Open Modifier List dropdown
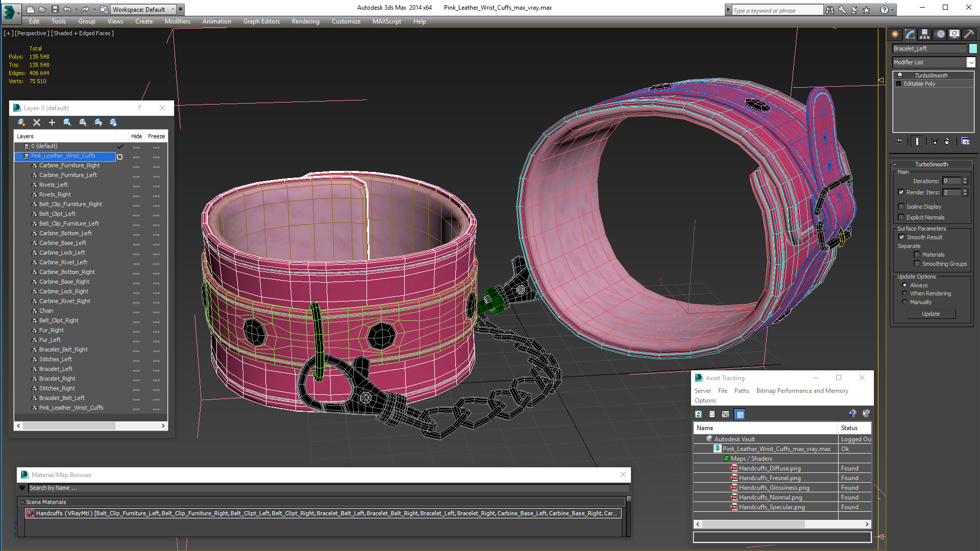The width and height of the screenshot is (980, 551). [970, 62]
